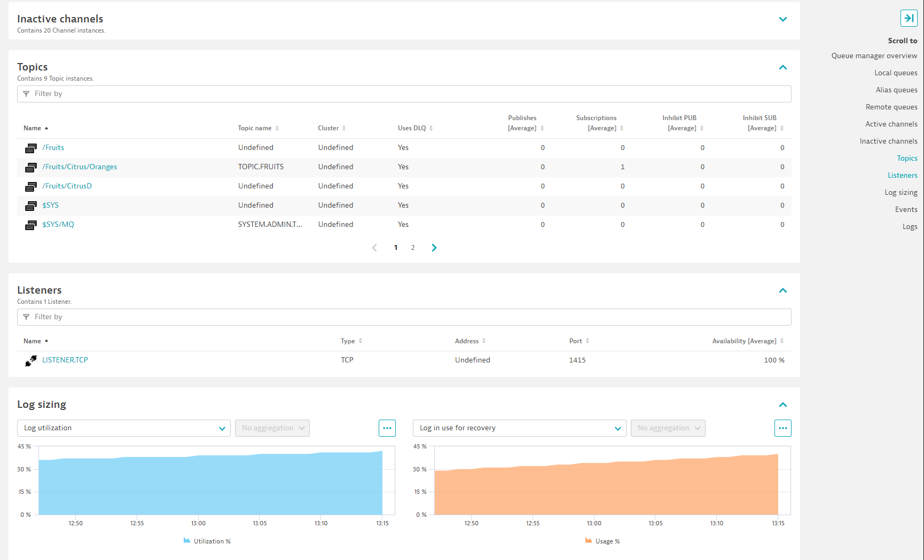Go to next page of topics
The width and height of the screenshot is (924, 560).
(x=434, y=248)
